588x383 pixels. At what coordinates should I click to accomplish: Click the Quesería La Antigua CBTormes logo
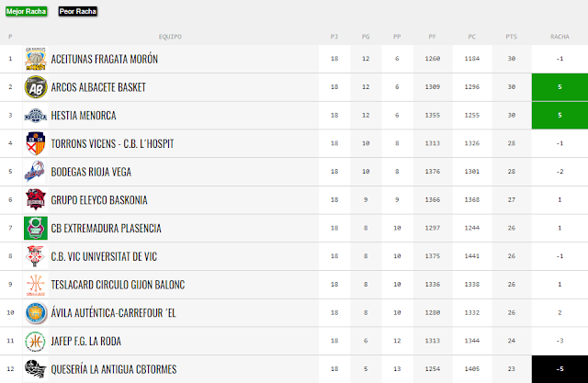pyautogui.click(x=36, y=369)
